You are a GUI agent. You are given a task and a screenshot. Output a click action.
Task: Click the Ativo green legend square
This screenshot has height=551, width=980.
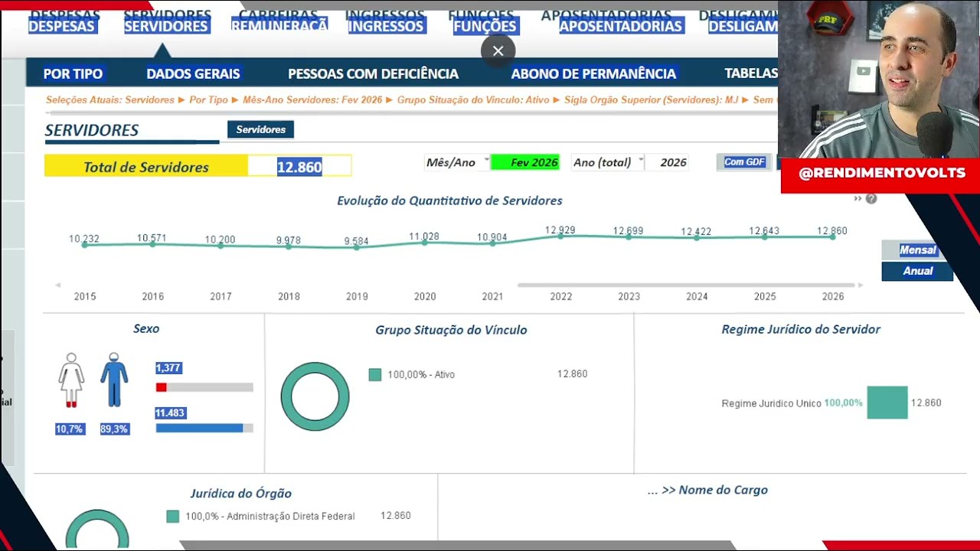coord(375,375)
